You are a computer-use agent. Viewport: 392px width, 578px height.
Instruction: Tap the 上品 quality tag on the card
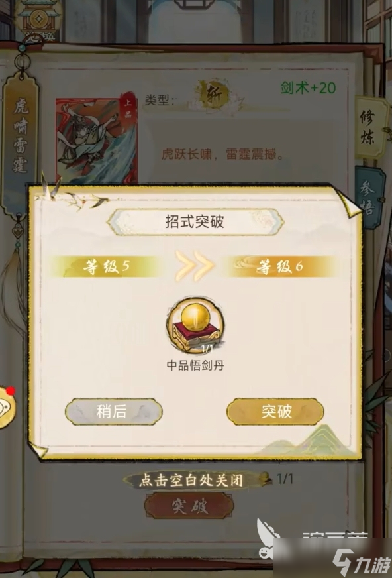128,109
